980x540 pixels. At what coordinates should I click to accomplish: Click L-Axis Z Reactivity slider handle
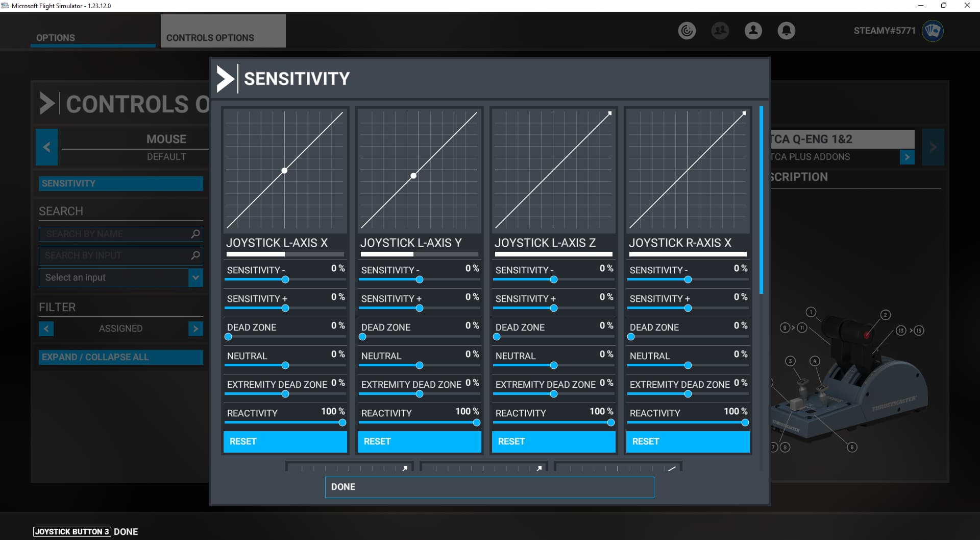tap(611, 422)
